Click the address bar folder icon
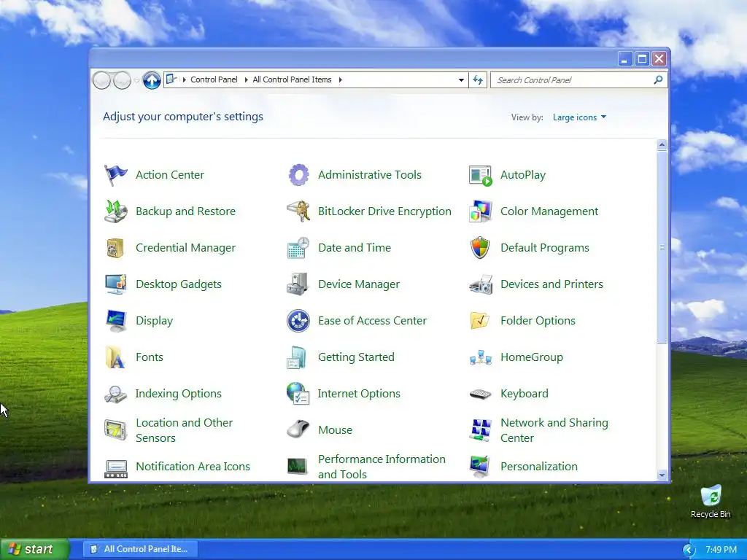 click(x=171, y=79)
